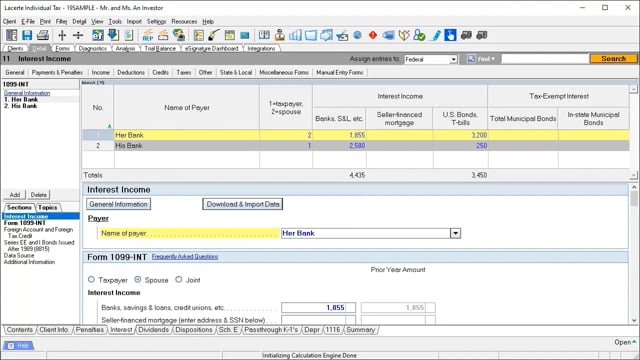Click the person at desk toolbar icon
The image size is (640, 360).
[280, 36]
